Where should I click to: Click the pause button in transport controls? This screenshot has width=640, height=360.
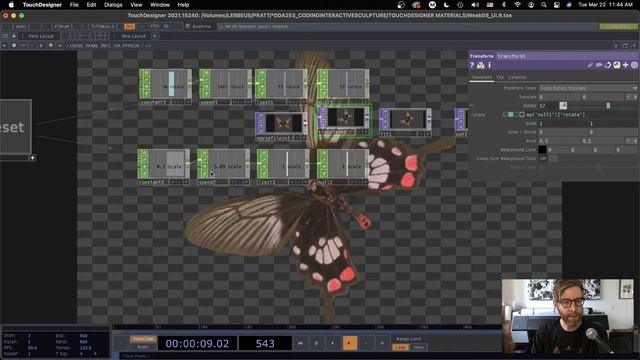(316, 343)
